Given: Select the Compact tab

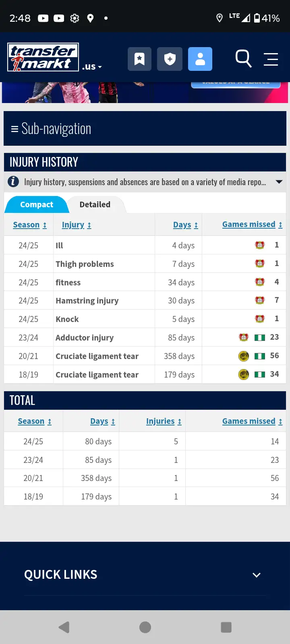Looking at the screenshot, I should coord(36,204).
